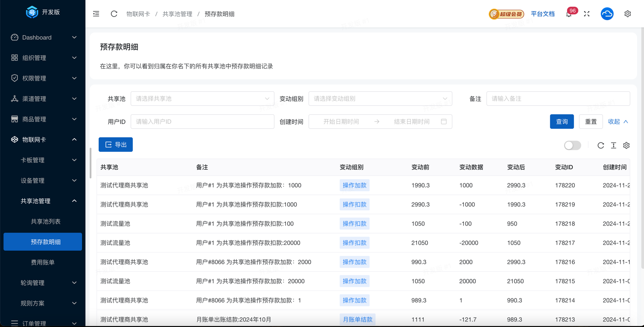This screenshot has height=327, width=644.
Task: Toggle the switch above the table
Action: [x=572, y=145]
